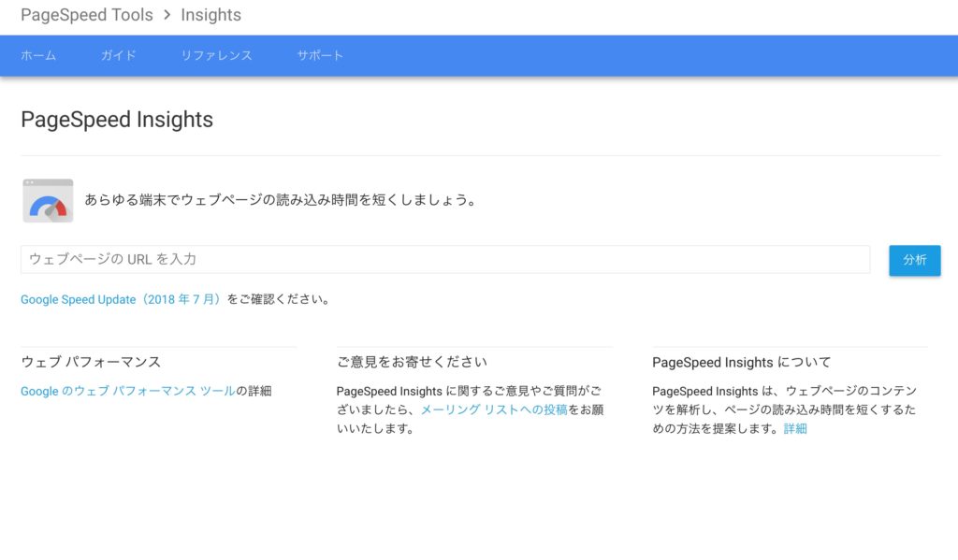Switch to the ガイド tab
This screenshot has height=560, width=958.
pyautogui.click(x=119, y=56)
